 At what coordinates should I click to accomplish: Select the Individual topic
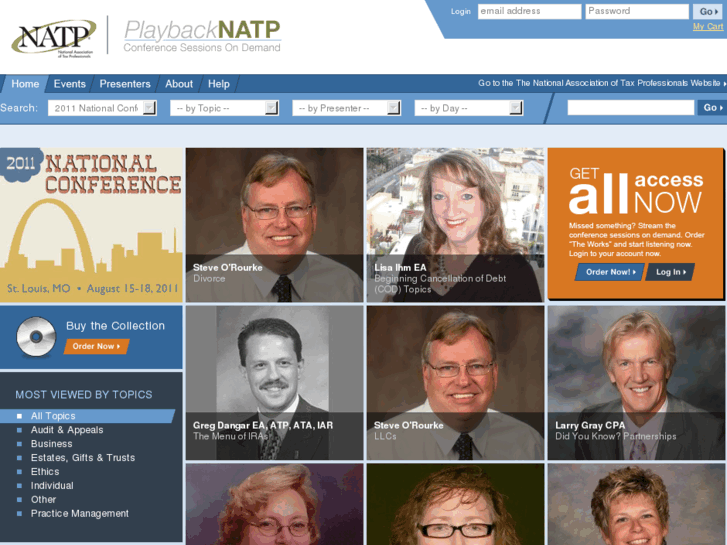pos(52,486)
